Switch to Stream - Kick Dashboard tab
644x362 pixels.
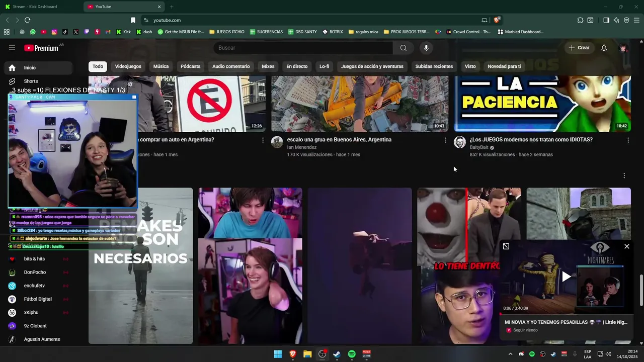click(x=40, y=7)
